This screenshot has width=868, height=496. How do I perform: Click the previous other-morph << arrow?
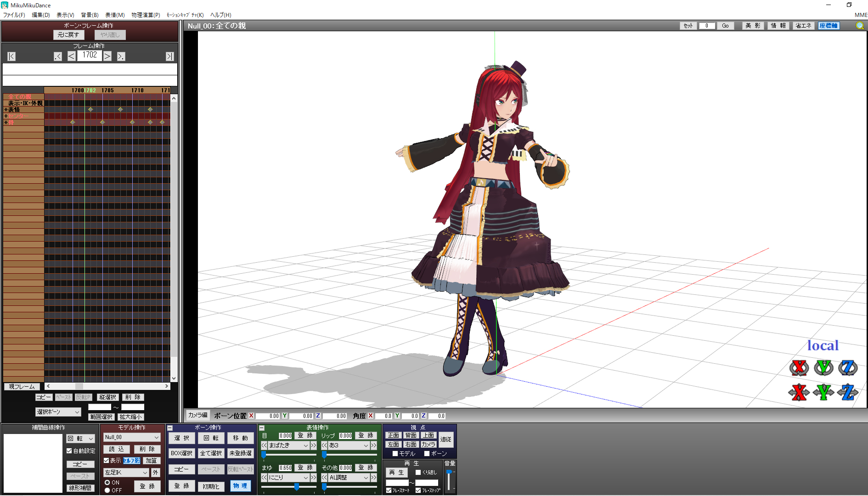(324, 478)
